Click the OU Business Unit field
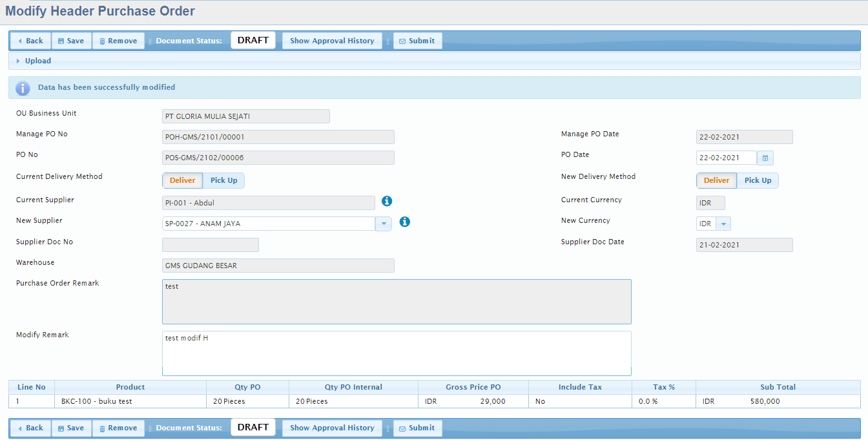 pos(246,116)
